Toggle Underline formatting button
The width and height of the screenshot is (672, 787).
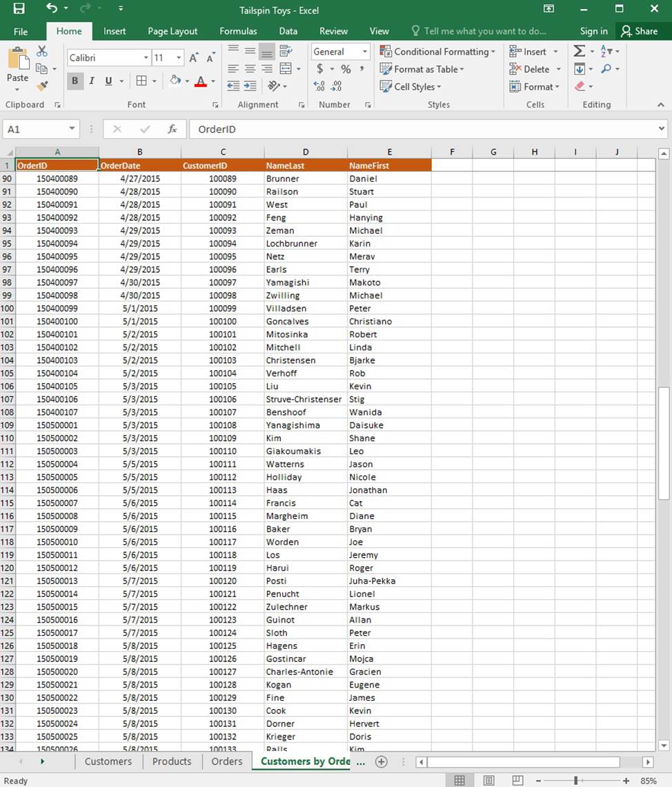tap(108, 81)
